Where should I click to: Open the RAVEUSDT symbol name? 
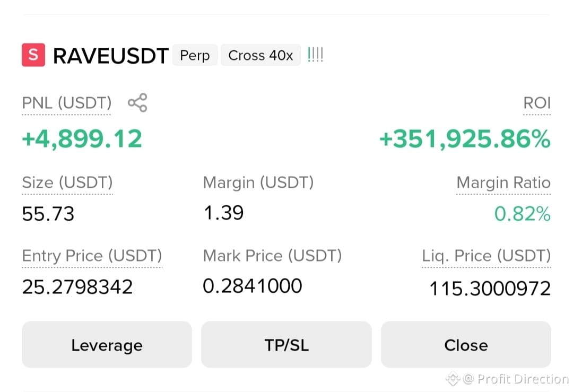point(111,56)
